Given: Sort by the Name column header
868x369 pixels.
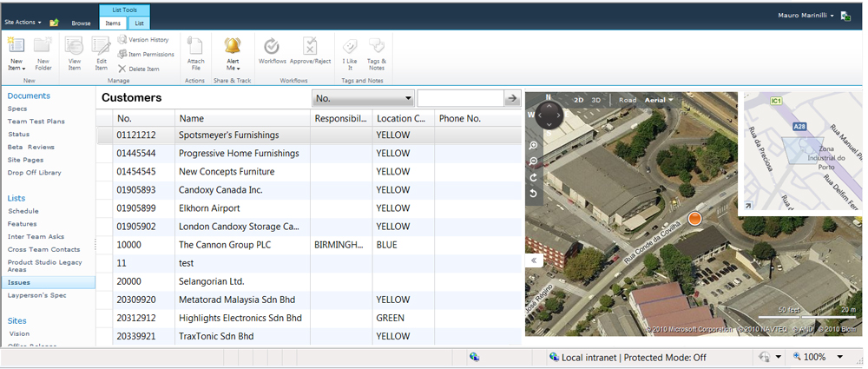Looking at the screenshot, I should (x=242, y=118).
